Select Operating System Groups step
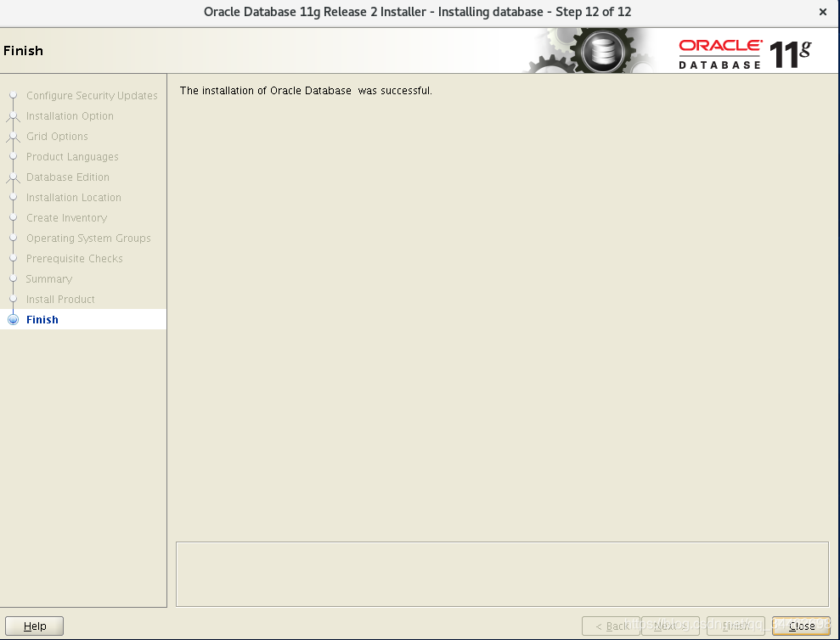840x640 pixels. pos(88,238)
